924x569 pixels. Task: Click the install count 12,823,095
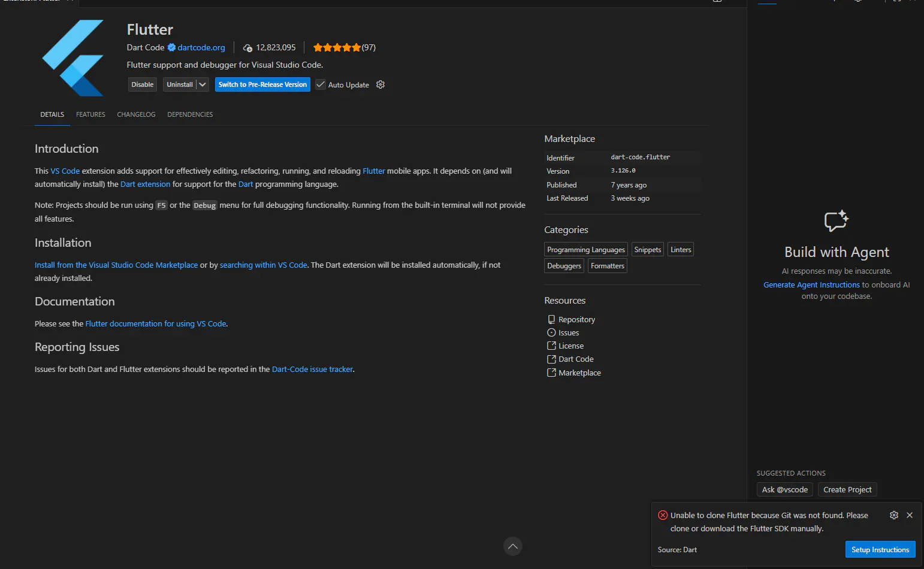[276, 47]
